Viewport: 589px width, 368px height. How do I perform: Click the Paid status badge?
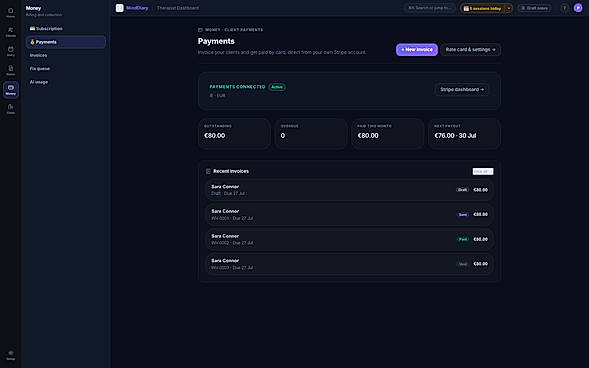click(x=463, y=239)
